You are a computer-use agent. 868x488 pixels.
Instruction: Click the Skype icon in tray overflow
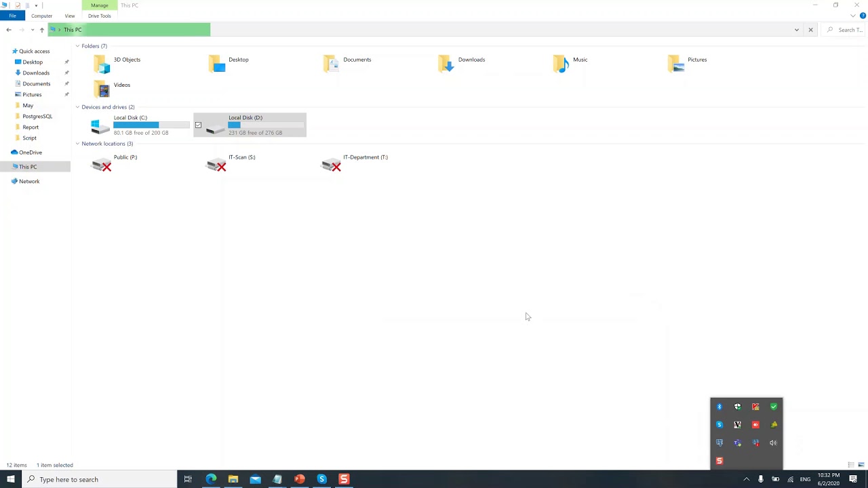point(719,425)
